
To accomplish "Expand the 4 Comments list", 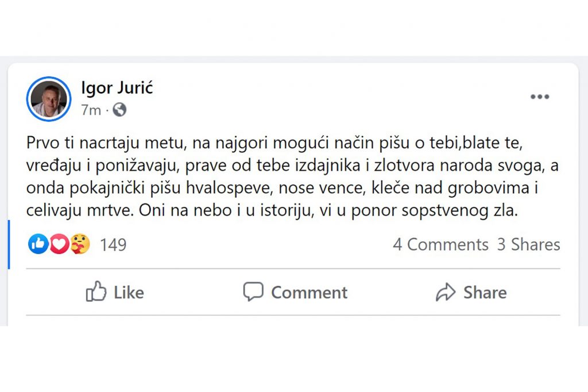I will pyautogui.click(x=440, y=245).
